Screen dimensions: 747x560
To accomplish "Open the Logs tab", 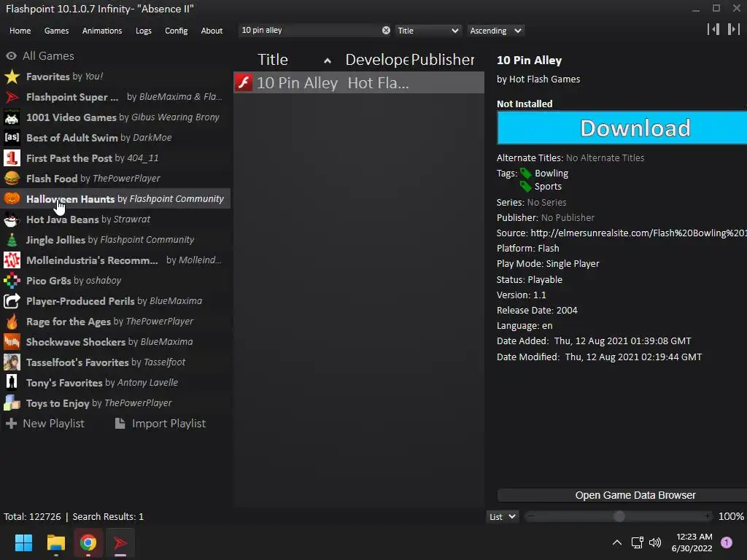I will click(x=144, y=31).
